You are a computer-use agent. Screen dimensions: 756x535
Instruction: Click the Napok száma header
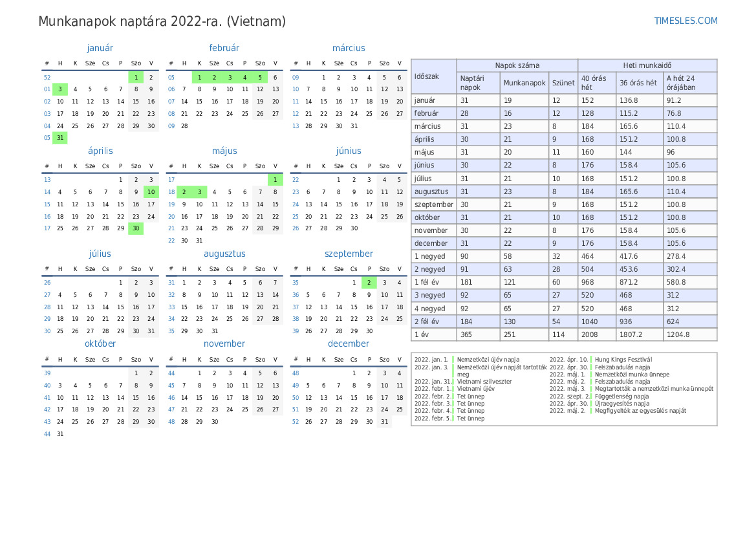(517, 65)
